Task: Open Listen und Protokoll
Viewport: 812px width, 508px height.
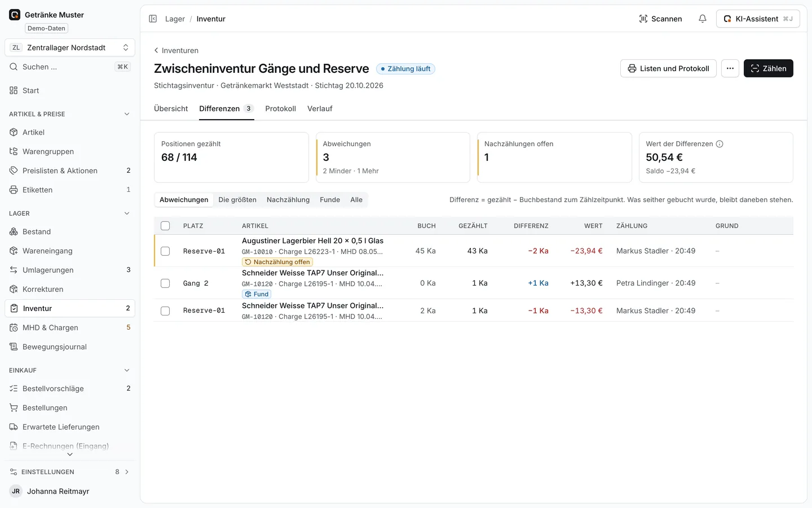Action: click(x=668, y=68)
